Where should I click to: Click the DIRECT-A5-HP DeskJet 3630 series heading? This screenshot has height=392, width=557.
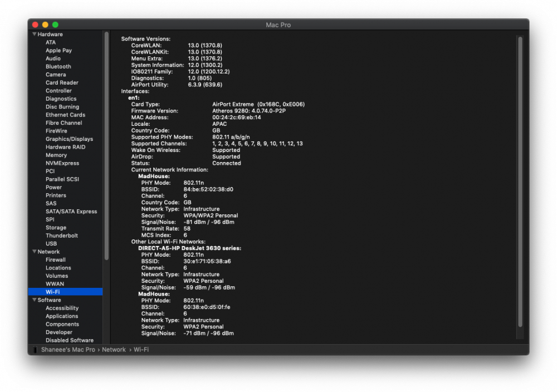[190, 248]
